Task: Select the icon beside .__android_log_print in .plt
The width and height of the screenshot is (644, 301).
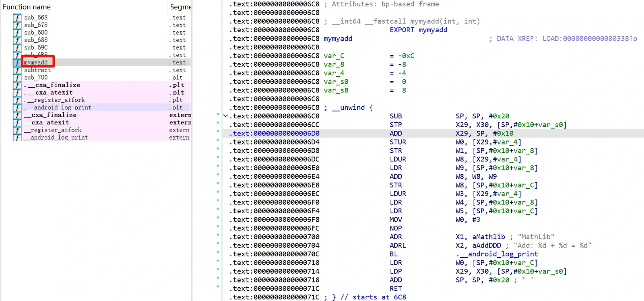Action: 17,107
